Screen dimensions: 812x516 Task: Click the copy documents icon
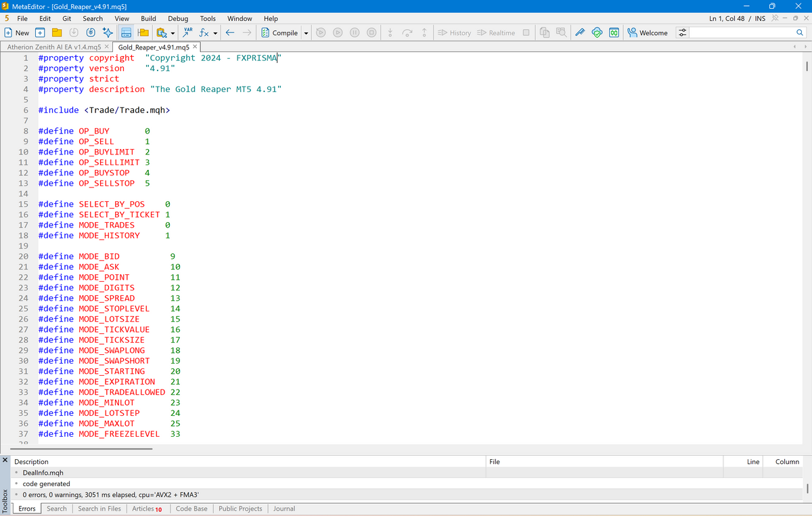[x=545, y=33]
